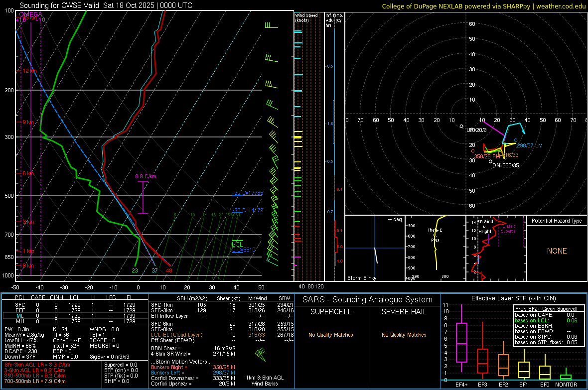Click the SHIP = 0.0 value

pyautogui.click(x=117, y=381)
